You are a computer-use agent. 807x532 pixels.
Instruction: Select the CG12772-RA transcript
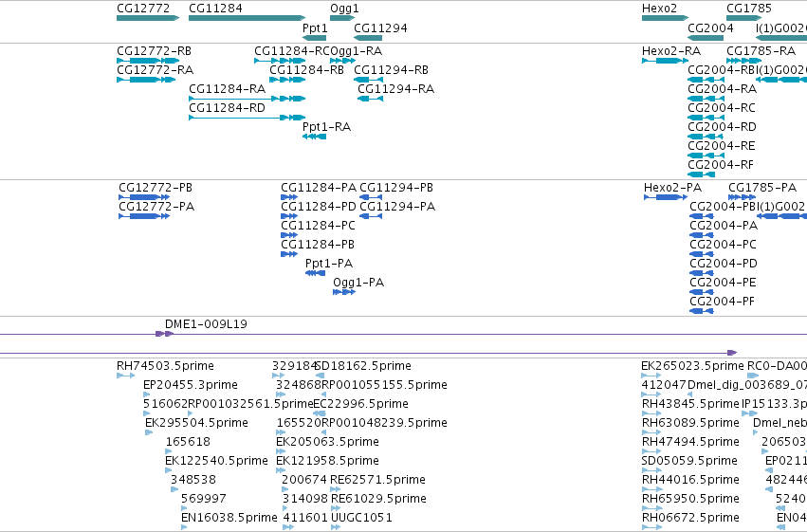(148, 80)
